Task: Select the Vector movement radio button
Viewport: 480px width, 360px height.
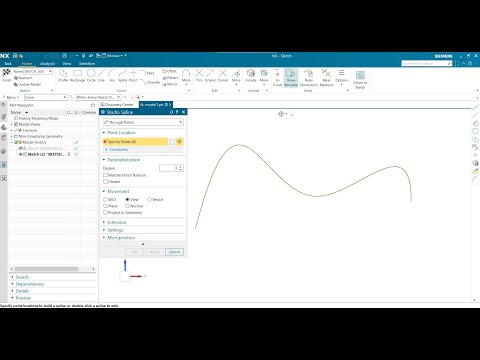Action: (x=149, y=199)
